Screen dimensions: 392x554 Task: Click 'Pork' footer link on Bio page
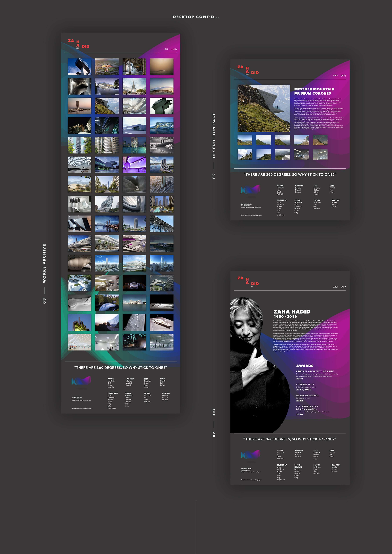pos(331,455)
